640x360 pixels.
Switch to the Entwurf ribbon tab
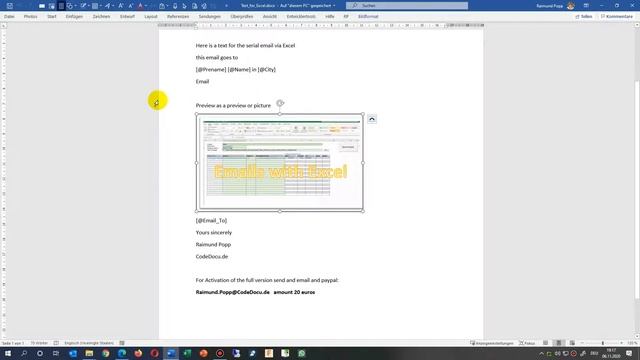click(x=127, y=16)
